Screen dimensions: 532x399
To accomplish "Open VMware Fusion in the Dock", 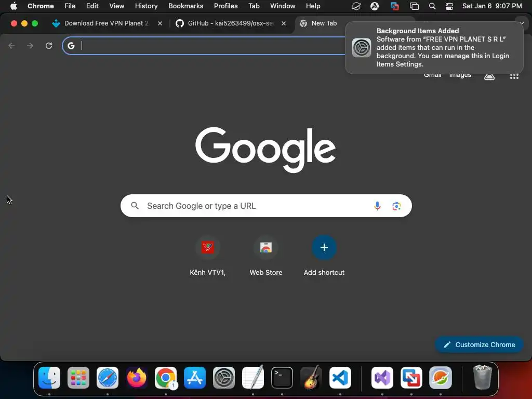I will pos(411,378).
